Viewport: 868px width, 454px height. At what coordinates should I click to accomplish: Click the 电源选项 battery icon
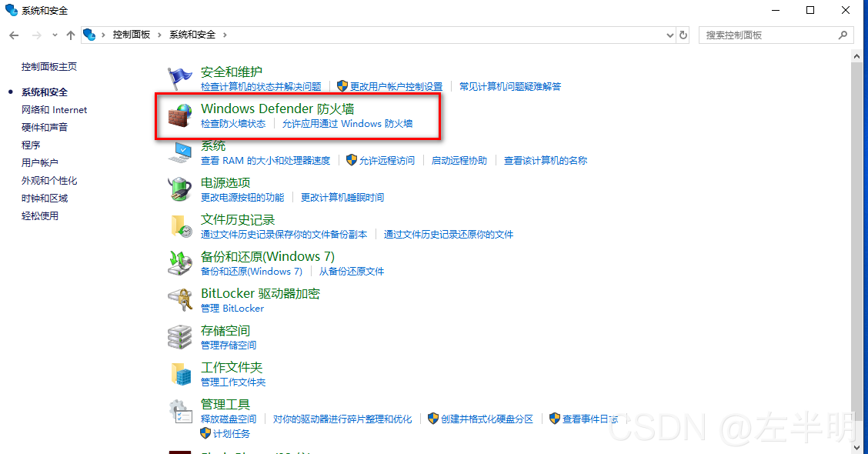[180, 189]
